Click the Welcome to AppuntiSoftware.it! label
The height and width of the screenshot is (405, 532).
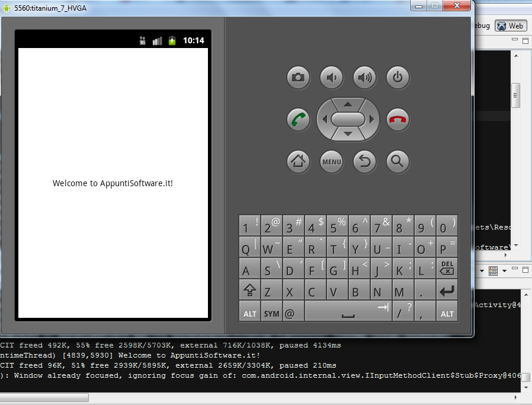(x=113, y=183)
